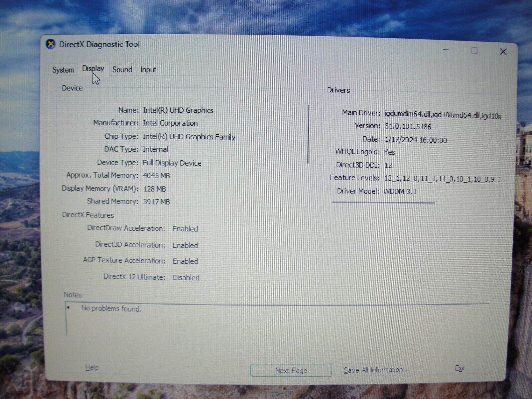532x399 pixels.
Task: Click the 'No problems found.' note
Action: pyautogui.click(x=111, y=309)
